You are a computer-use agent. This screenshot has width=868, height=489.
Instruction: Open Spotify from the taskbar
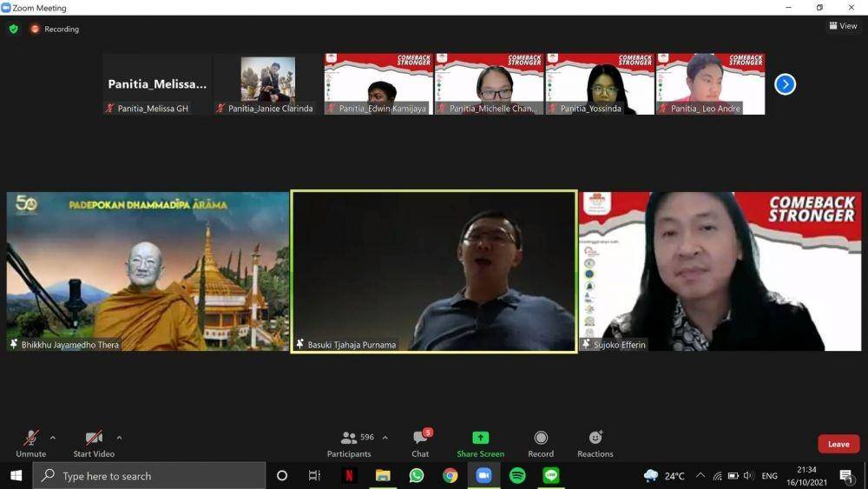point(517,476)
